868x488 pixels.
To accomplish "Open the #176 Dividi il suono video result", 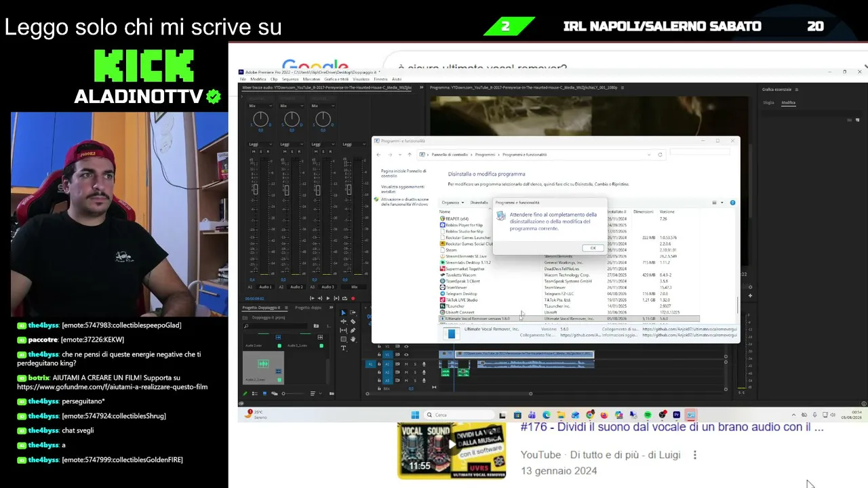I will pos(672,428).
